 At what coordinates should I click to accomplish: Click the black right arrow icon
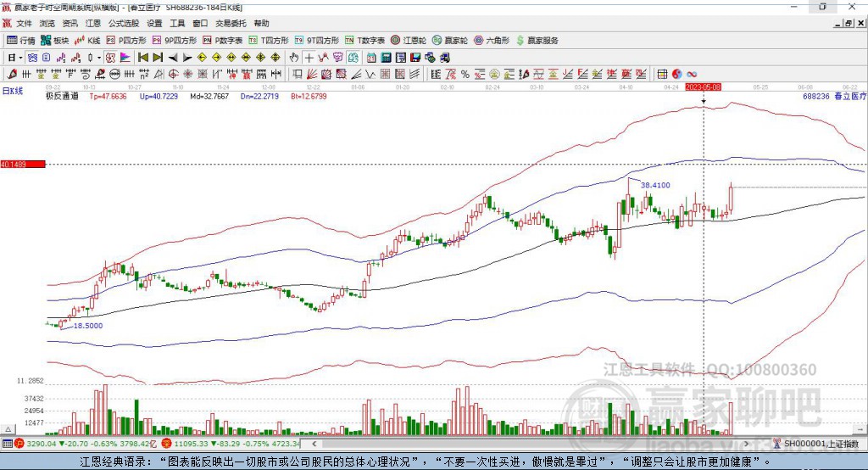(187, 58)
